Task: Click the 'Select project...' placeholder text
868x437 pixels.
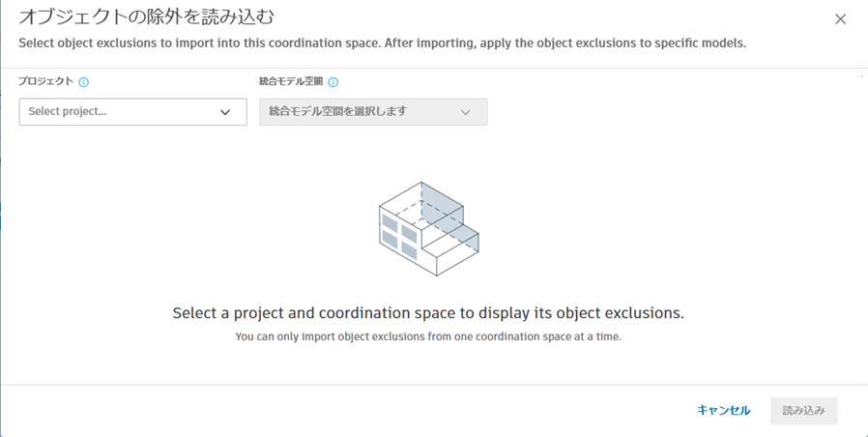Action: [x=68, y=112]
